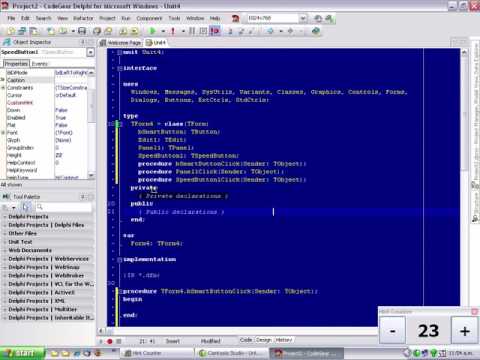Switch to the Welcome Page tab

point(121,43)
